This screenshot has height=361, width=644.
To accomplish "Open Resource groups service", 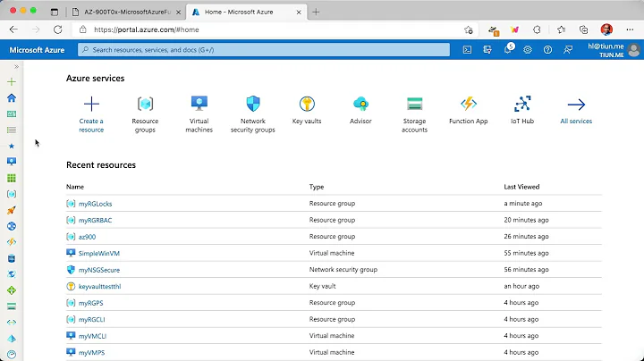I will [x=145, y=114].
